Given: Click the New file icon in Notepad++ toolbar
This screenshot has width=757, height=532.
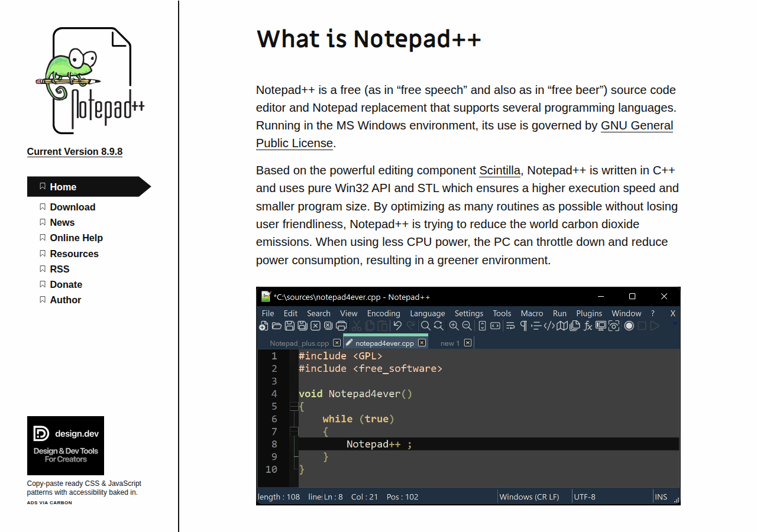Looking at the screenshot, I should 264,326.
